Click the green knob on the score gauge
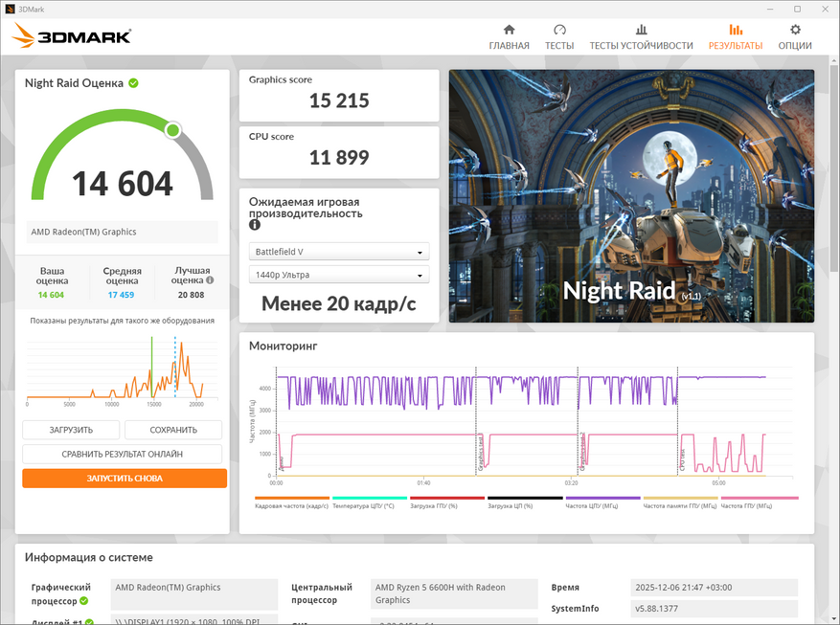The width and height of the screenshot is (840, 625). click(x=172, y=129)
